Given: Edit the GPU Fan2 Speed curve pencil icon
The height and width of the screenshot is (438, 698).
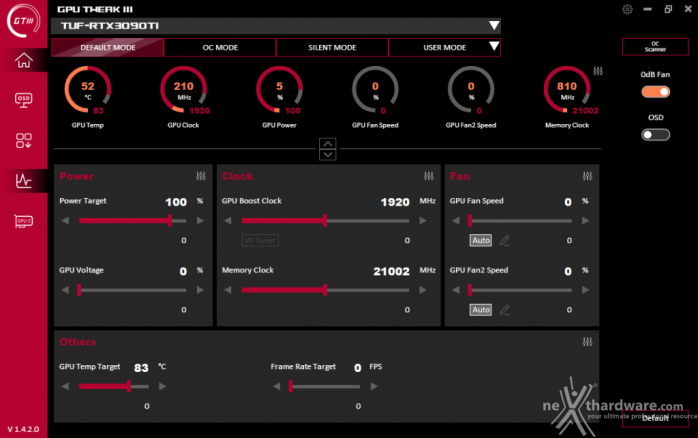Looking at the screenshot, I should (504, 310).
